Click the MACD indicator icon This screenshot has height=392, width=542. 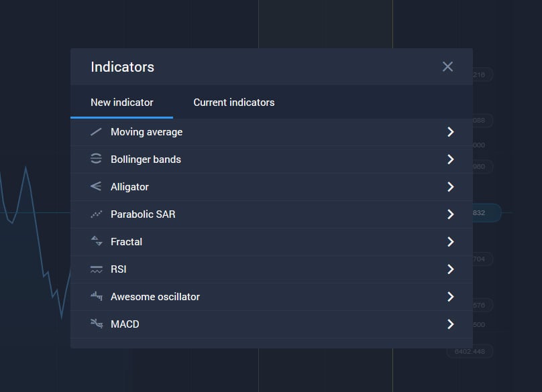click(x=96, y=324)
